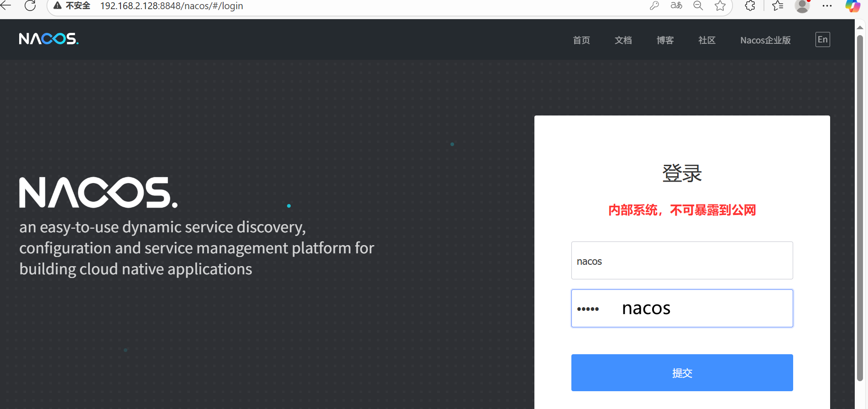Open favorites list icon
The image size is (868, 409).
778,6
